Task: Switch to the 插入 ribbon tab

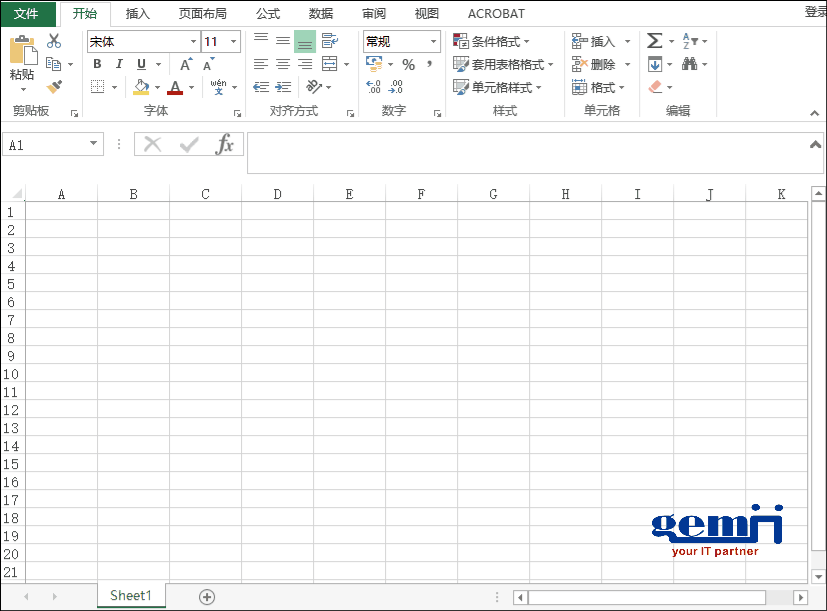Action: (137, 14)
